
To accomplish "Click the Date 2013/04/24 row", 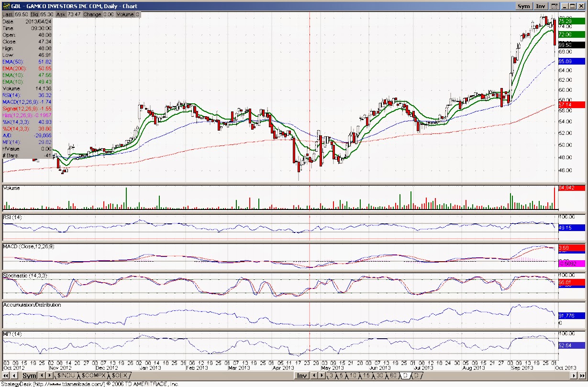I will [x=27, y=22].
